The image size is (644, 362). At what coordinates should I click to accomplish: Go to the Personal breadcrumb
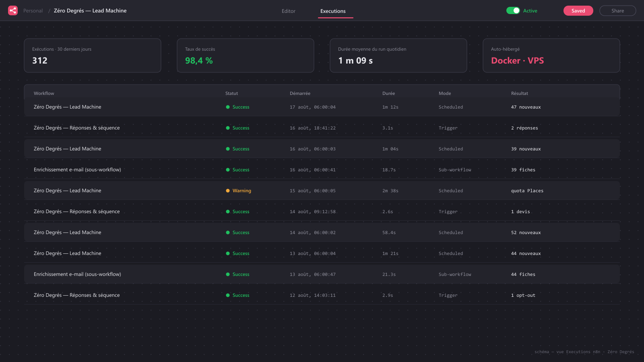[x=33, y=10]
